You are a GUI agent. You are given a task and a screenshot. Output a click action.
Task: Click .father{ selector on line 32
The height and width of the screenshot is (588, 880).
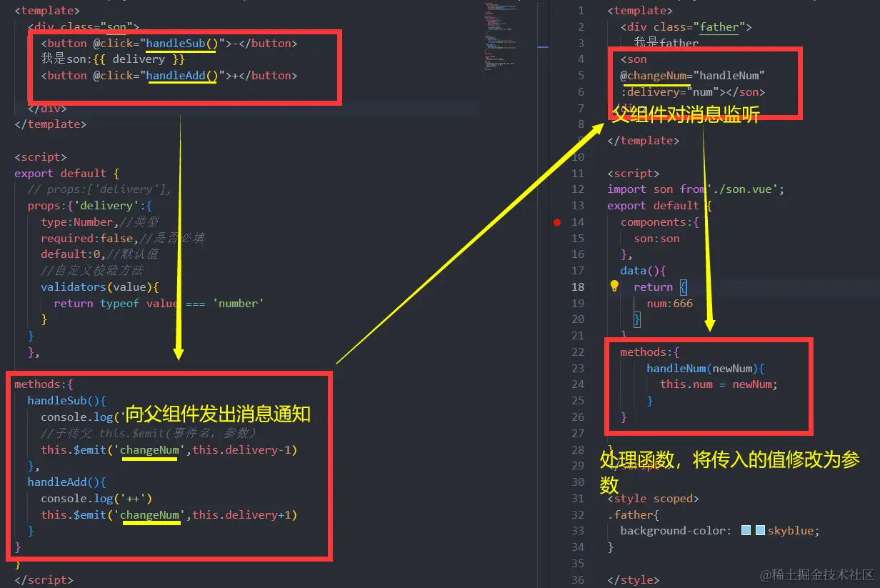tap(633, 514)
